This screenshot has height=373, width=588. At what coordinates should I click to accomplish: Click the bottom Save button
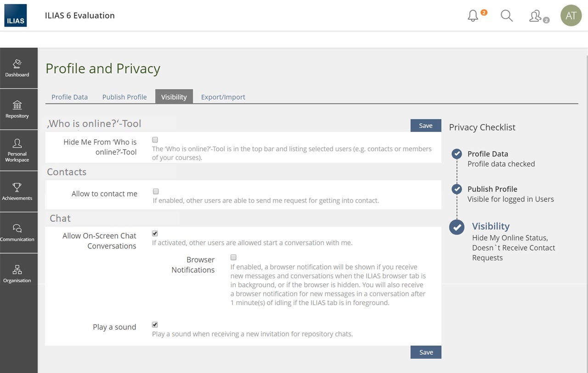(x=426, y=352)
